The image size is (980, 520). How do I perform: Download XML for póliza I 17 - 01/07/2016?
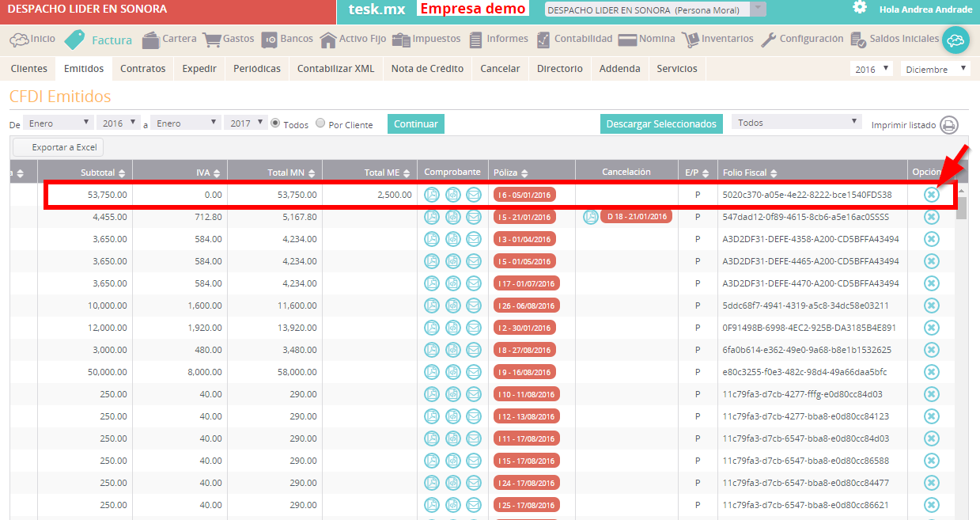point(452,283)
